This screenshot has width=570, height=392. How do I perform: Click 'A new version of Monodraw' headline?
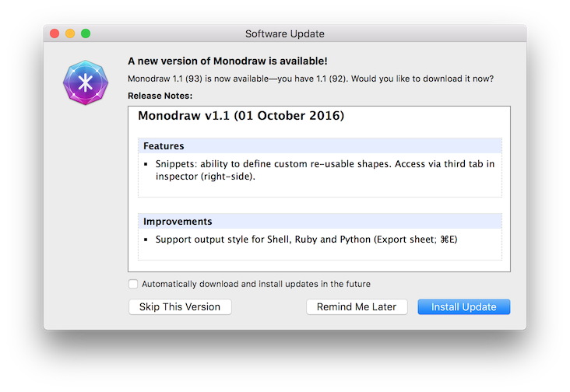coord(227,61)
